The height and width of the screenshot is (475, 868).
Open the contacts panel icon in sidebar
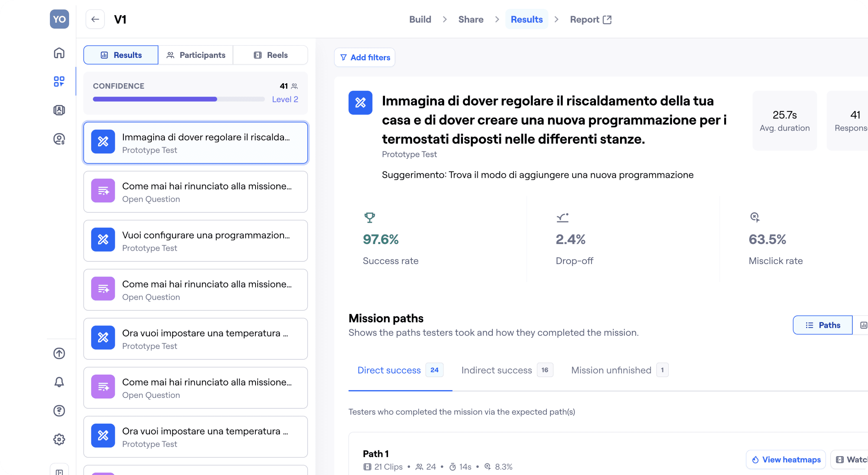(59, 110)
